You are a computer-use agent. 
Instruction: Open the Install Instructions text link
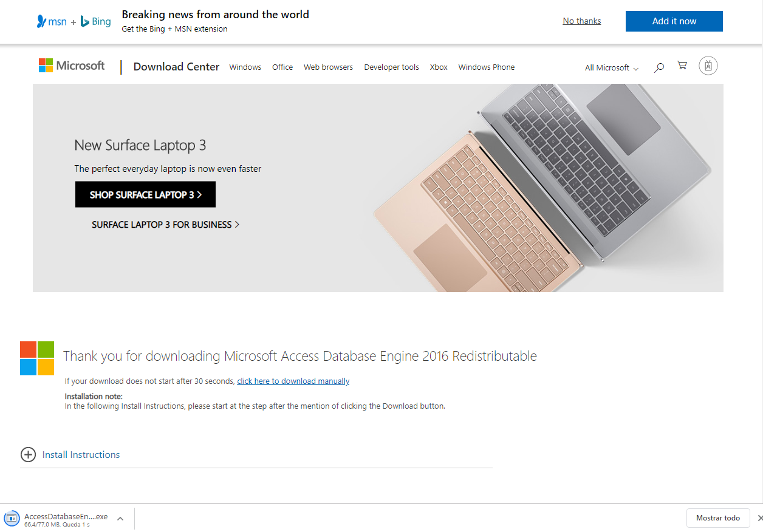81,455
